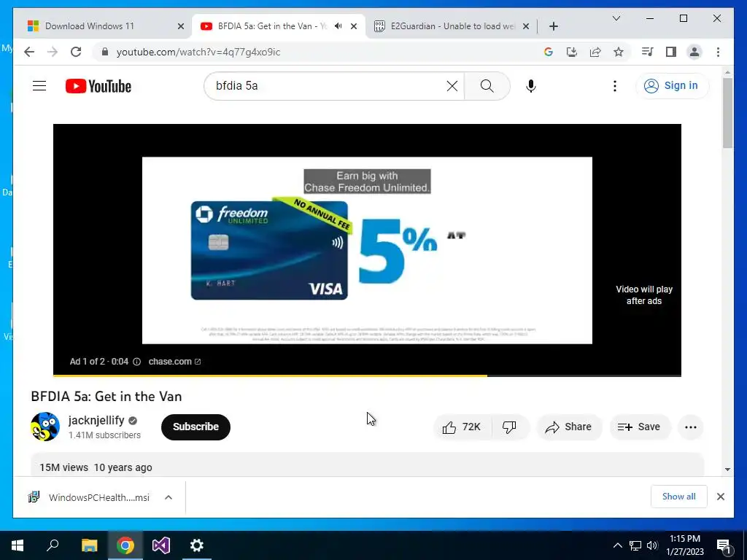Open the Chrome profile avatar

click(x=694, y=52)
